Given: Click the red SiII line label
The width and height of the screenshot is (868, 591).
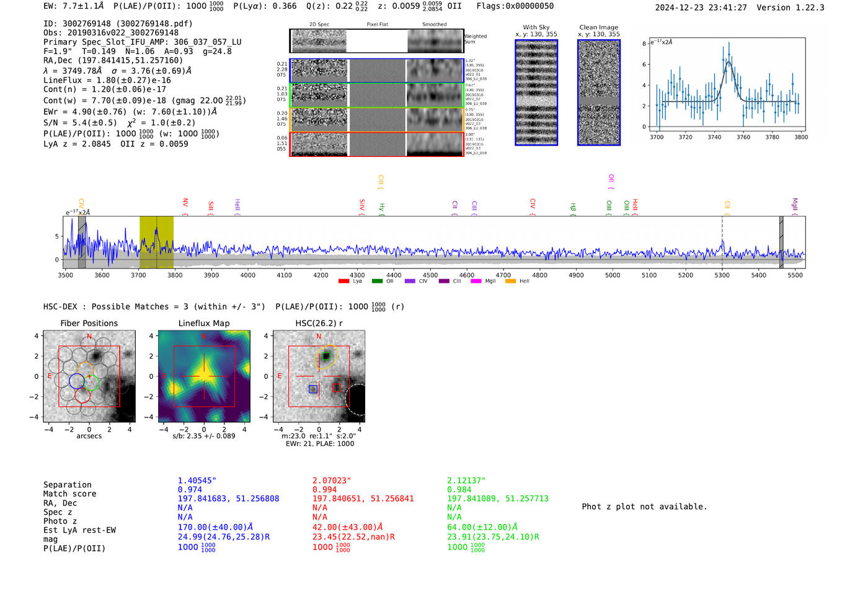Looking at the screenshot, I should pyautogui.click(x=211, y=208).
